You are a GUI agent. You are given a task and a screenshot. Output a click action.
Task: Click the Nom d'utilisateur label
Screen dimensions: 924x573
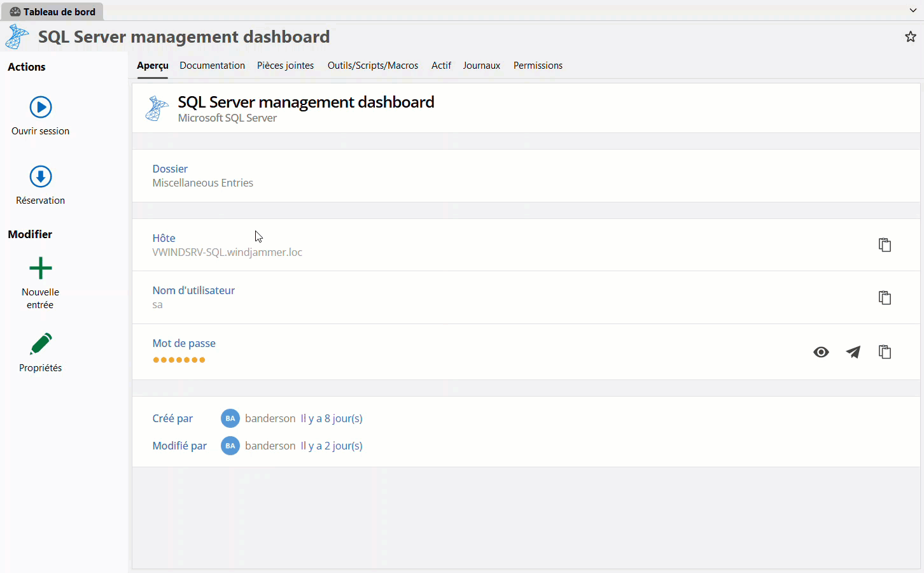pos(193,290)
